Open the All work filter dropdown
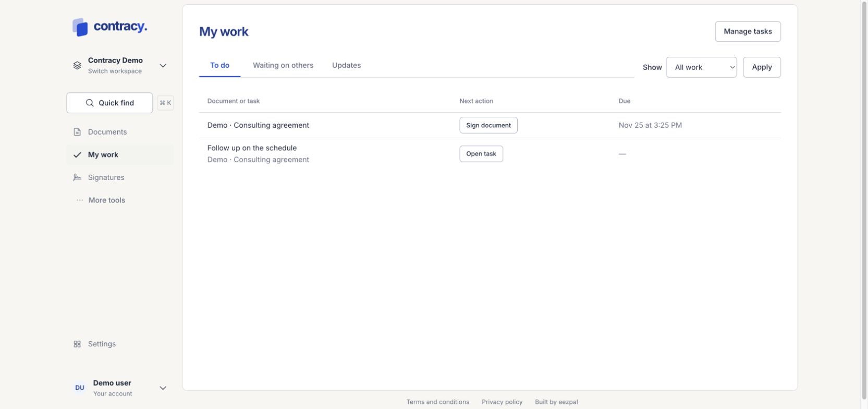This screenshot has width=868, height=409. pos(701,67)
